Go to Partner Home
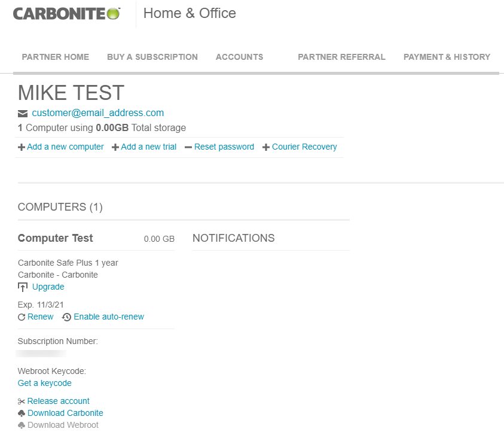 click(x=55, y=57)
